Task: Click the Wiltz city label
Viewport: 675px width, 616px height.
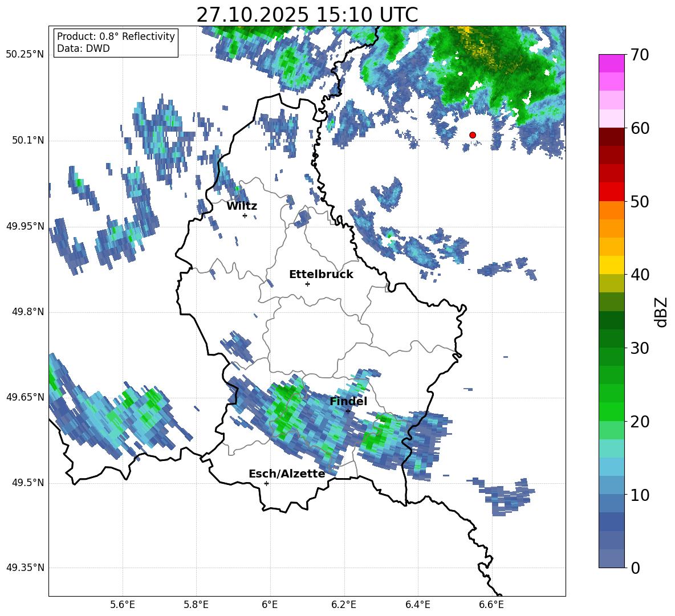Action: click(x=242, y=206)
